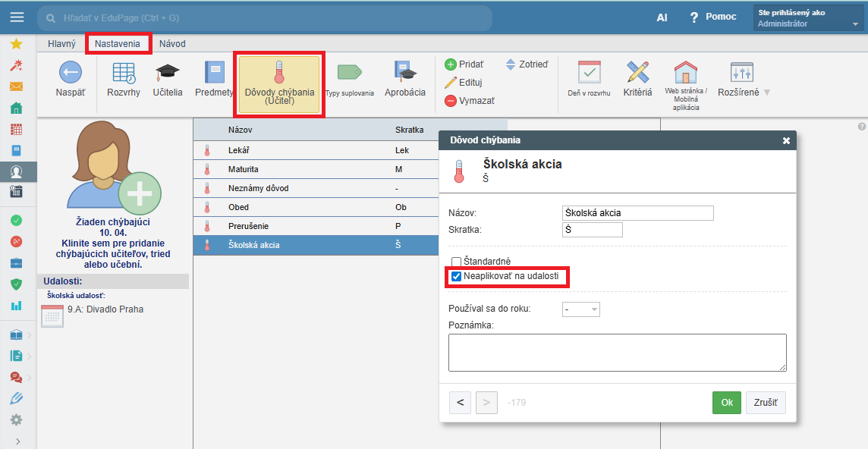Expand the Rozšírené dropdown arrow

coord(766,93)
